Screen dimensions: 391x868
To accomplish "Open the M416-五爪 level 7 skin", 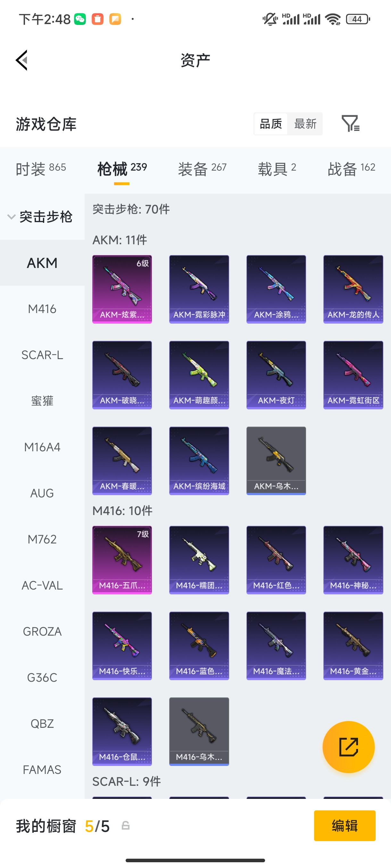I will [x=122, y=560].
